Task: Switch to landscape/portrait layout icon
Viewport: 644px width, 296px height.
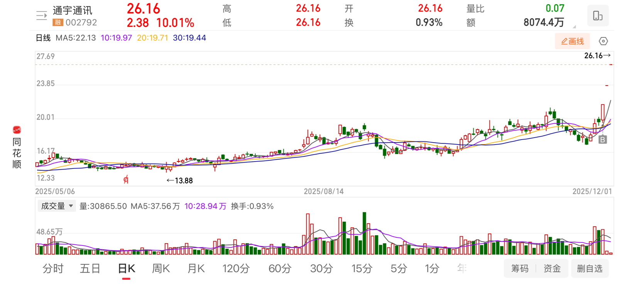Action: (598, 16)
